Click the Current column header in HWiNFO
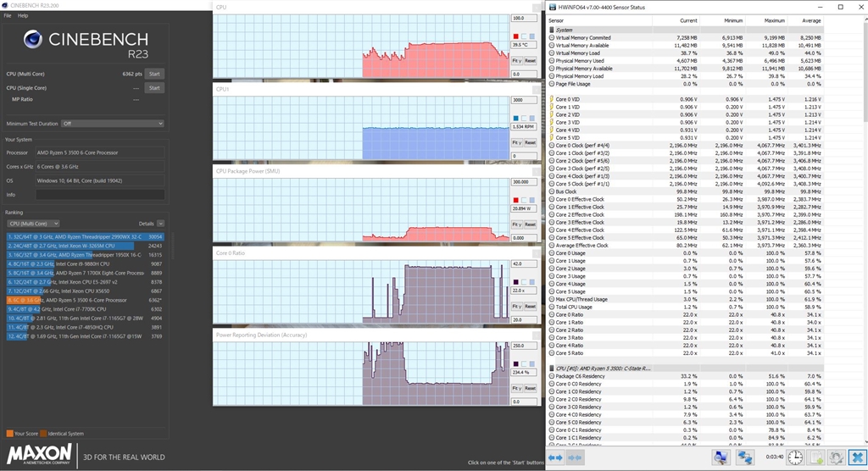Image resolution: width=868 pixels, height=471 pixels. coord(676,20)
